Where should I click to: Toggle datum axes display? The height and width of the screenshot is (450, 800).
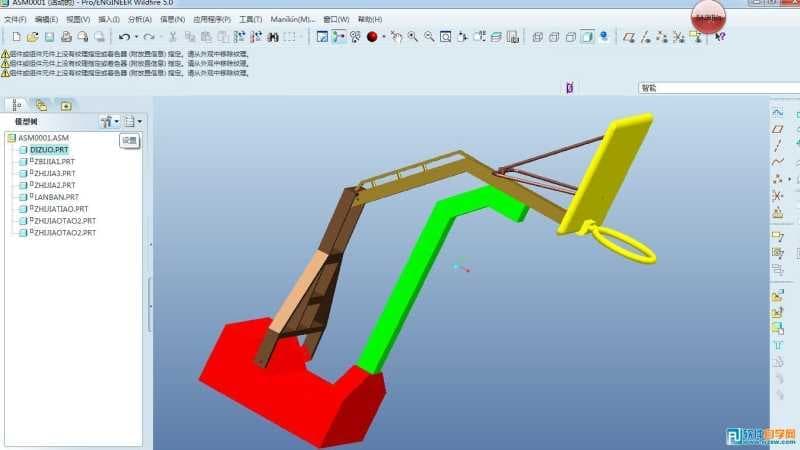click(646, 37)
